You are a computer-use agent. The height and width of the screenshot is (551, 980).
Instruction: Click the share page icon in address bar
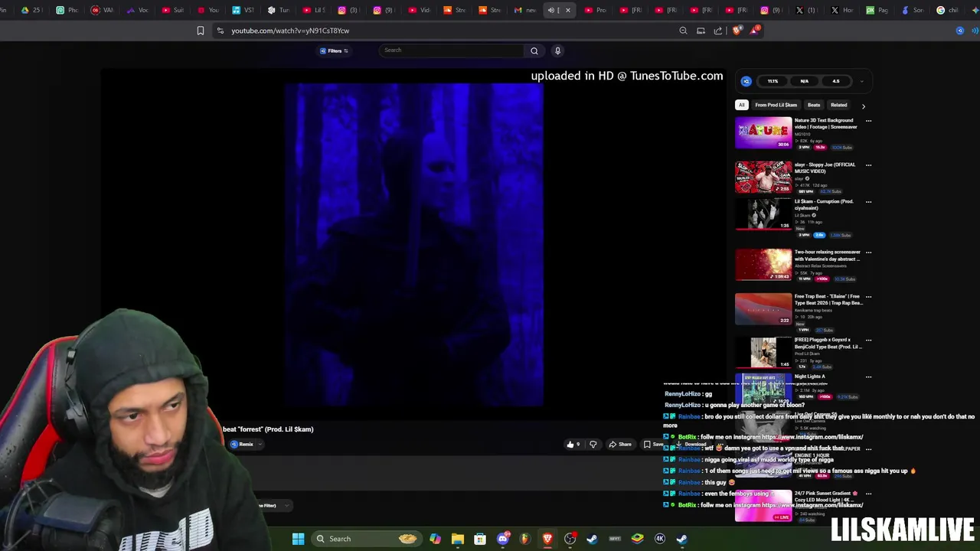click(718, 31)
